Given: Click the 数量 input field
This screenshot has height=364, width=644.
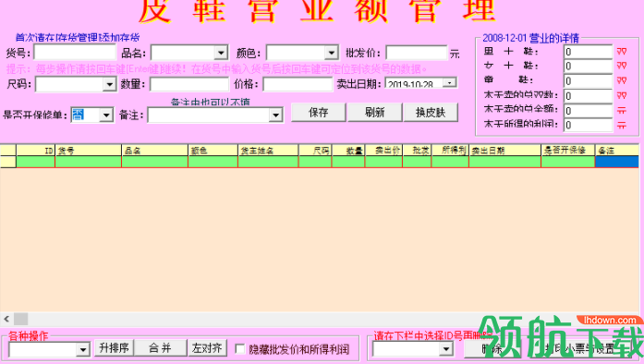Looking at the screenshot, I should click(x=188, y=84).
